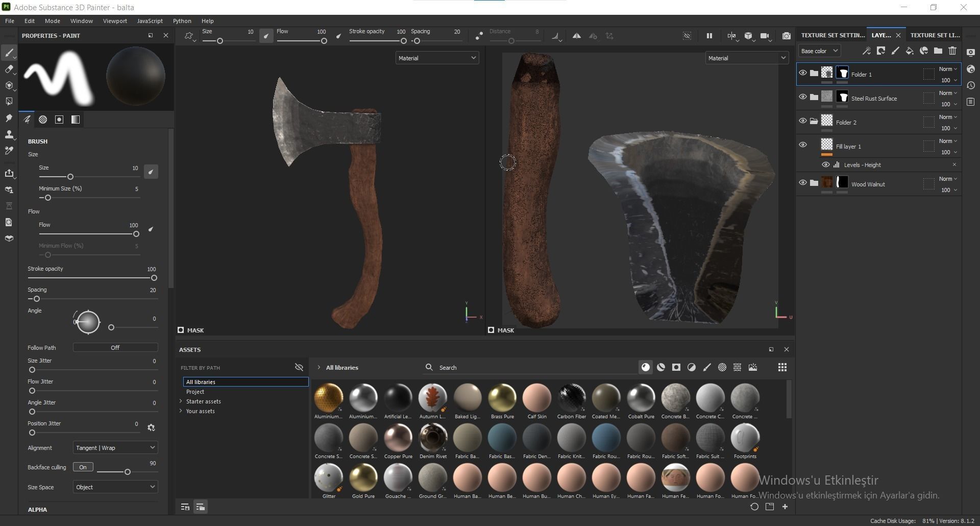Image resolution: width=980 pixels, height=526 pixels.
Task: Select the Clone tool
Action: pyautogui.click(x=9, y=134)
